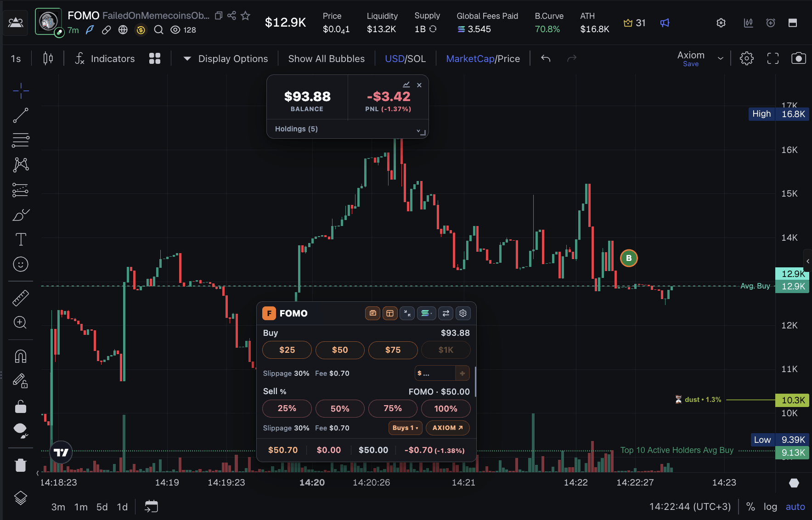812x520 pixels.
Task: Remove drawings with the trash icon
Action: click(x=21, y=465)
